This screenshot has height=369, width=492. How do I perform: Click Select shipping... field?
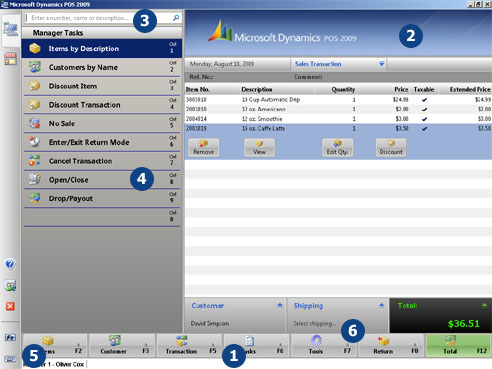coord(315,323)
